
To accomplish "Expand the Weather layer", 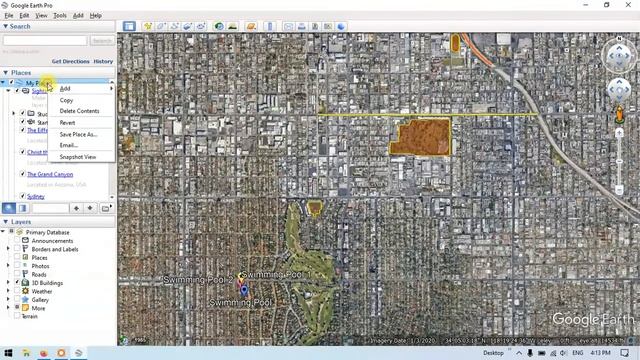I will click(x=8, y=291).
